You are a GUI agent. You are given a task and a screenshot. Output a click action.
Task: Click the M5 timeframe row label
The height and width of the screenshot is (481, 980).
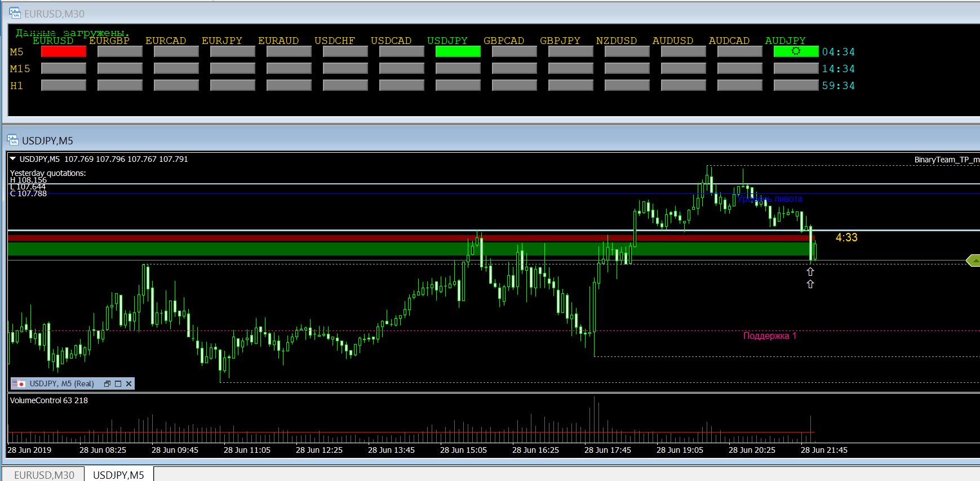click(x=17, y=52)
